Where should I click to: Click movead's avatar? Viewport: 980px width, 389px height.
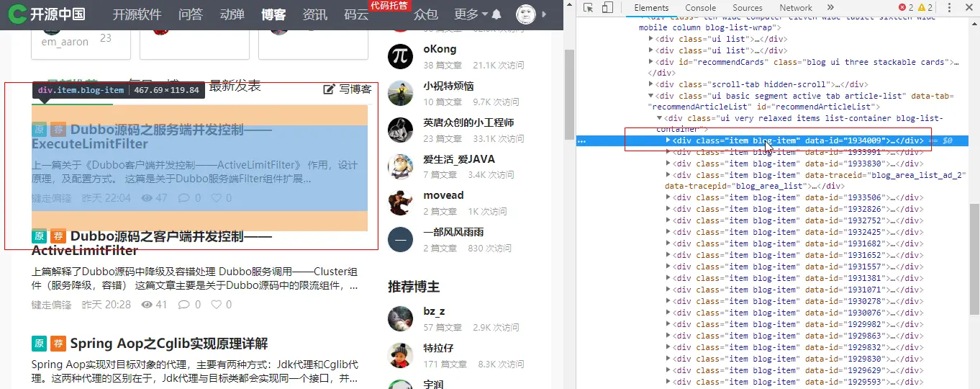400,203
